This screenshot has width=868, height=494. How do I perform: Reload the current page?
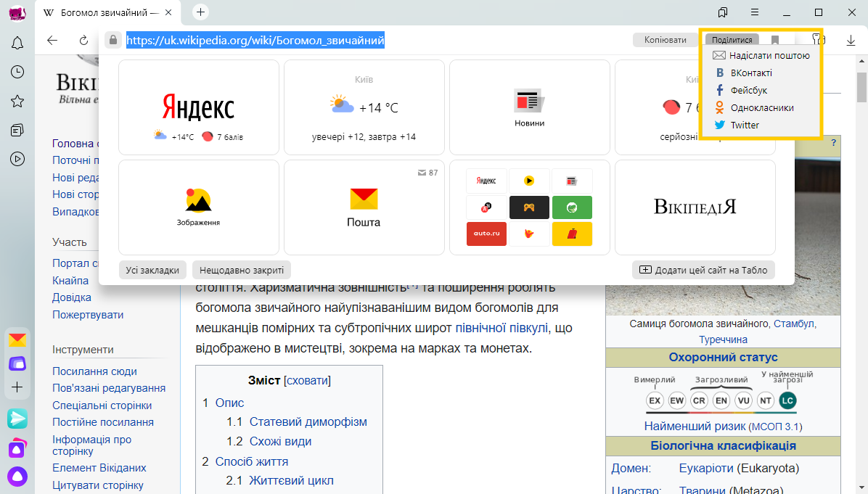(83, 40)
